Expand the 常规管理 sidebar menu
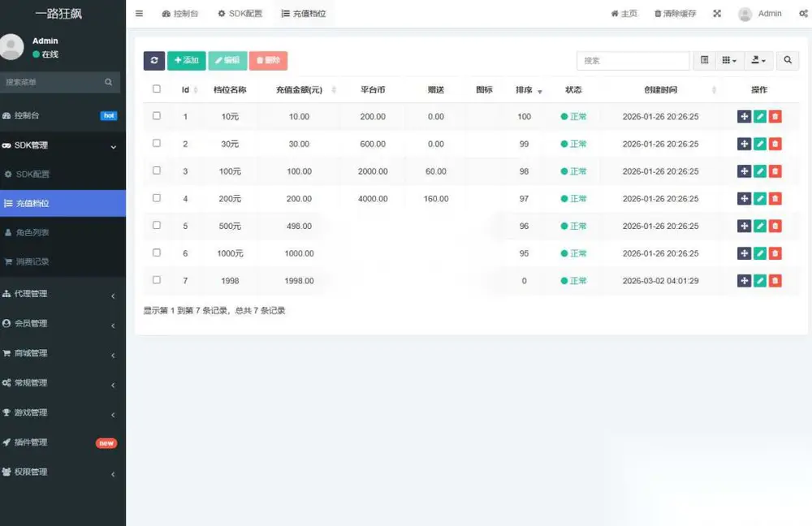This screenshot has height=526, width=812. [63, 383]
